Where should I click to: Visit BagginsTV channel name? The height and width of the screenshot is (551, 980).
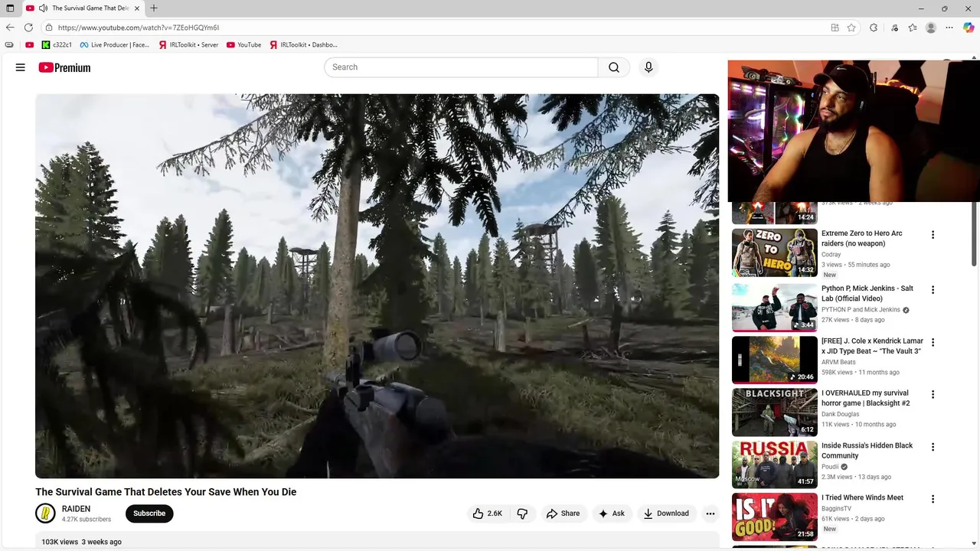pos(836,508)
